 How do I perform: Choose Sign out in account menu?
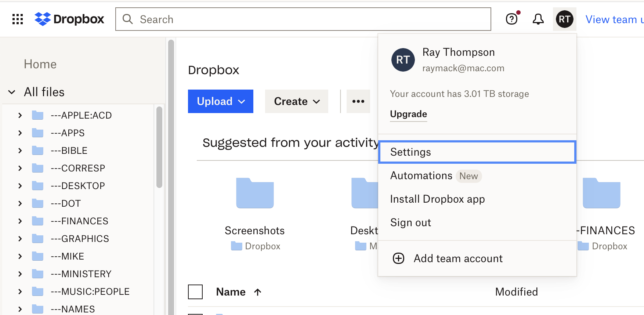tap(410, 222)
